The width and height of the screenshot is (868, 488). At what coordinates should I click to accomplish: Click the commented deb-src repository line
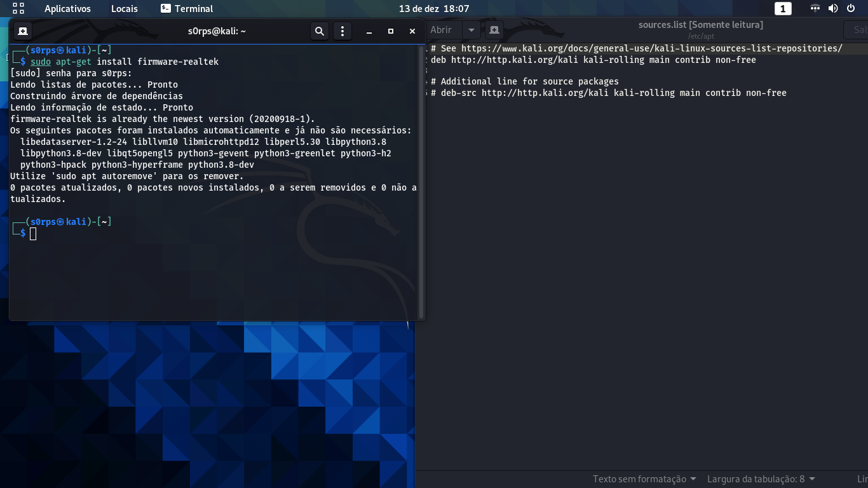coord(609,93)
